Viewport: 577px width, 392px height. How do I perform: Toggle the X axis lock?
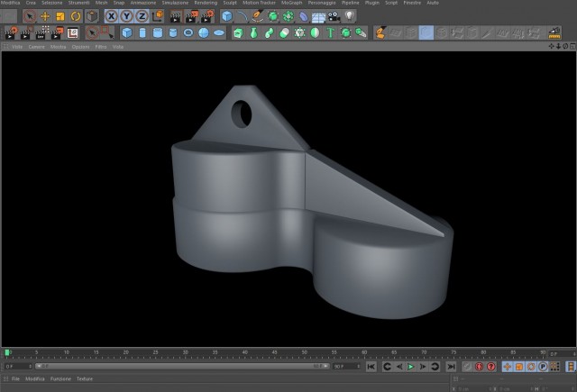(112, 16)
